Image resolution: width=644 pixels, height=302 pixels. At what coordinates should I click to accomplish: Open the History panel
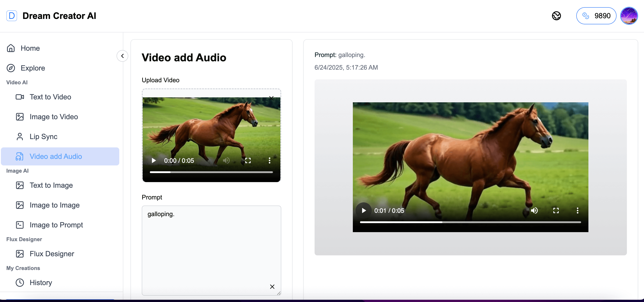(41, 282)
